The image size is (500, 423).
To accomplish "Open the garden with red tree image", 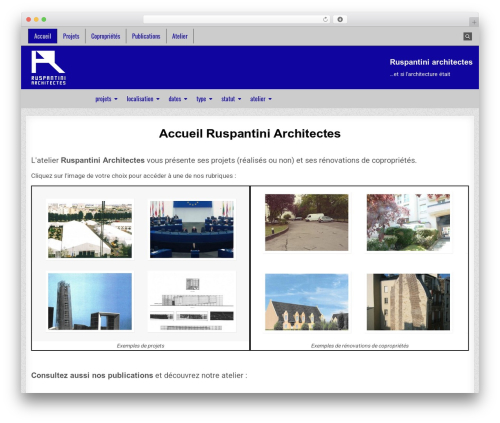I will [408, 222].
